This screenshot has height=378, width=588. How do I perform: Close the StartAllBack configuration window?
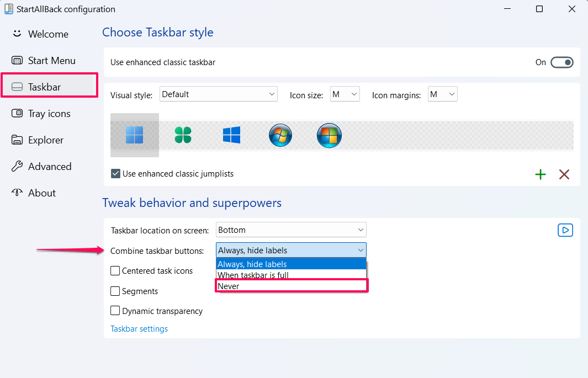click(x=572, y=9)
